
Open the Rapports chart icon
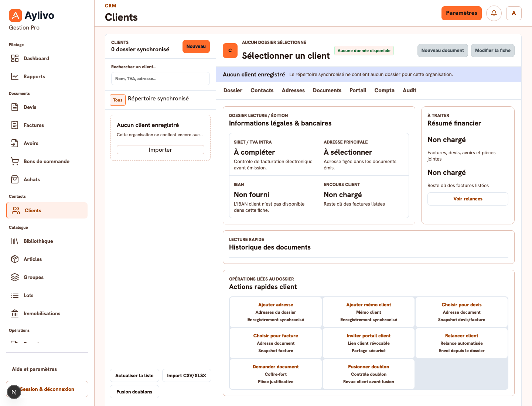15,76
